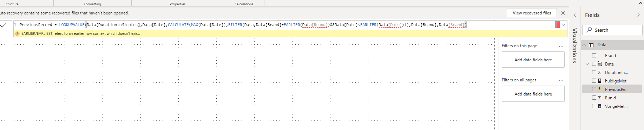This screenshot has width=644, height=130.
Task: Click calculator icon next to VorigeMeti...
Action: [600, 106]
